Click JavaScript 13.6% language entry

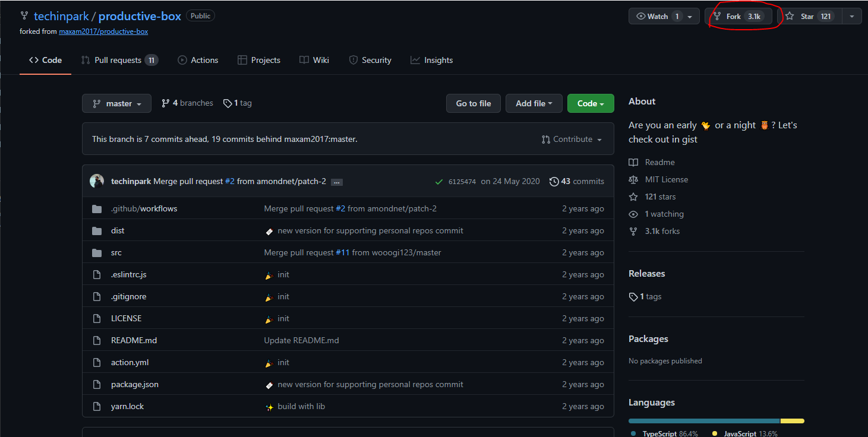pyautogui.click(x=745, y=433)
